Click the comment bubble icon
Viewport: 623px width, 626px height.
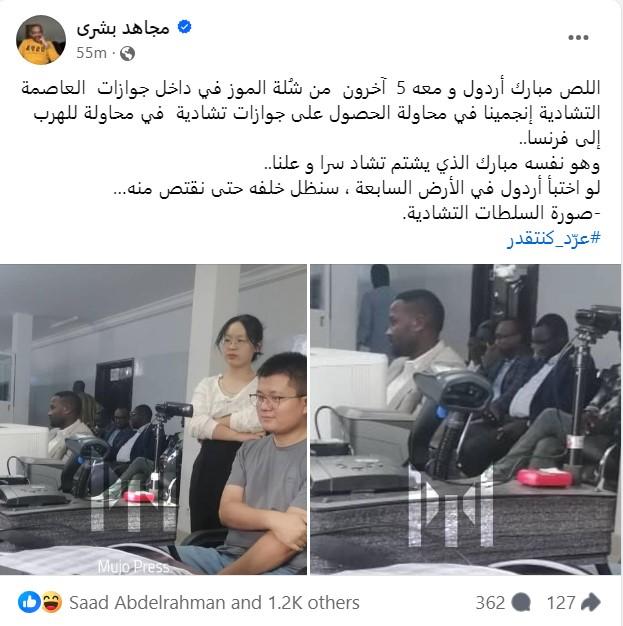[x=521, y=602]
